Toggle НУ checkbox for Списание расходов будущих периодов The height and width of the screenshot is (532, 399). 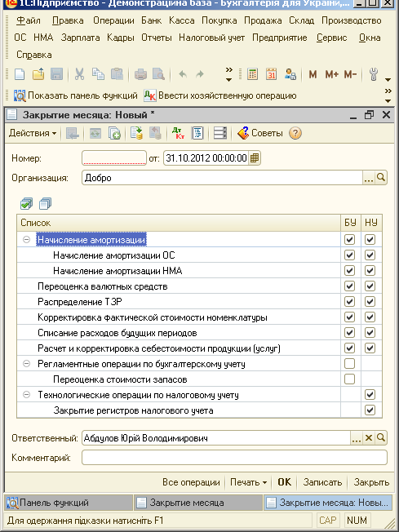click(370, 333)
